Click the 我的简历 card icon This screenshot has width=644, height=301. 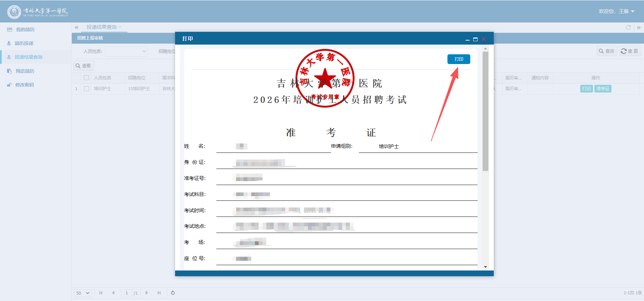tap(9, 29)
